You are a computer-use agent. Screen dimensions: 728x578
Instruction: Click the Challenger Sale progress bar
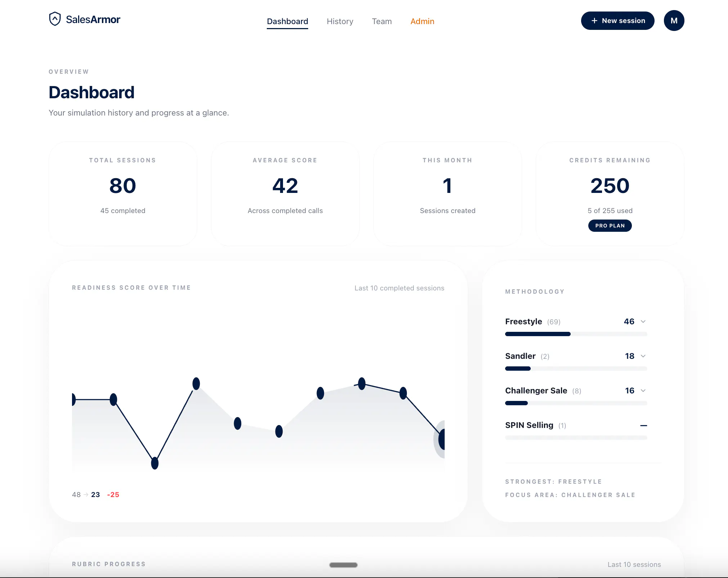(x=576, y=403)
